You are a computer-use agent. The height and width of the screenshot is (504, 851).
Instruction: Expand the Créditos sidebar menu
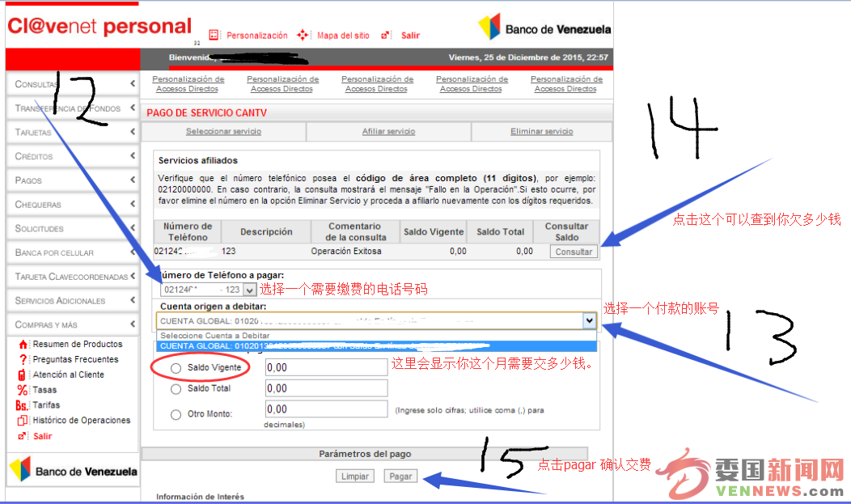73,156
